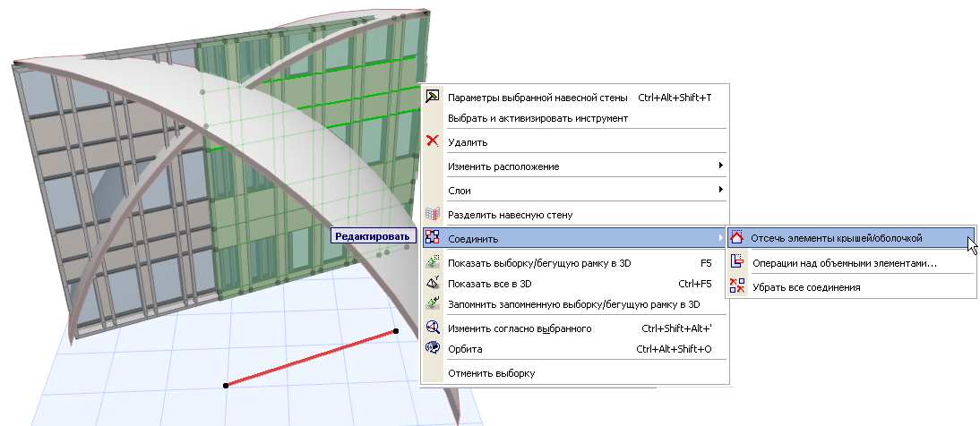Image resolution: width=980 pixels, height=426 pixels.
Task: Click the 'Соединить' connect icon
Action: point(432,237)
